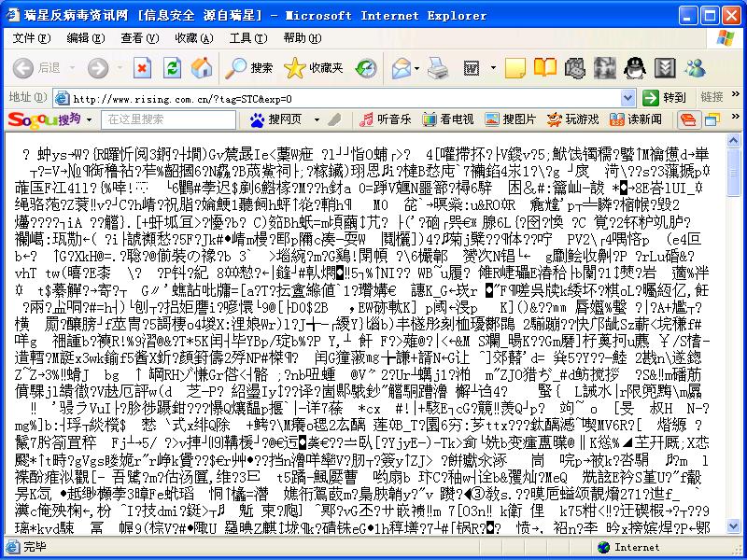Click the 转到 Go button
Viewport: 747px width, 560px height.
pyautogui.click(x=665, y=98)
